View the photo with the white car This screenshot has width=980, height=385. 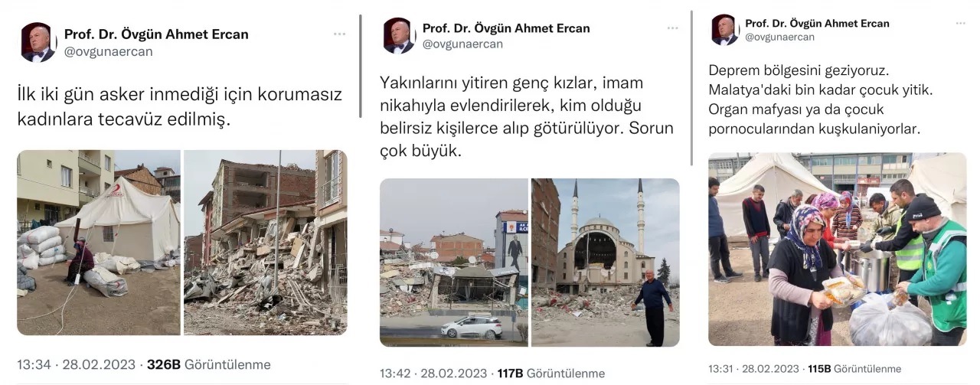454,263
